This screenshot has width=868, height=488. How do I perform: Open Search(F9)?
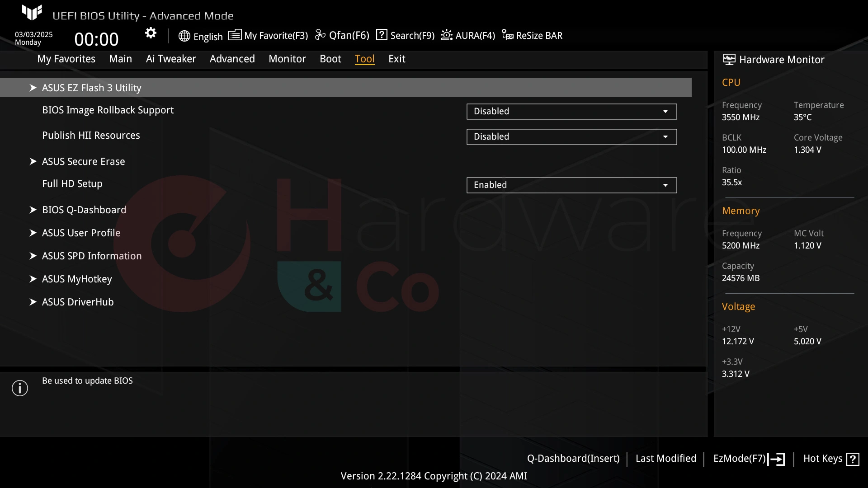click(405, 35)
